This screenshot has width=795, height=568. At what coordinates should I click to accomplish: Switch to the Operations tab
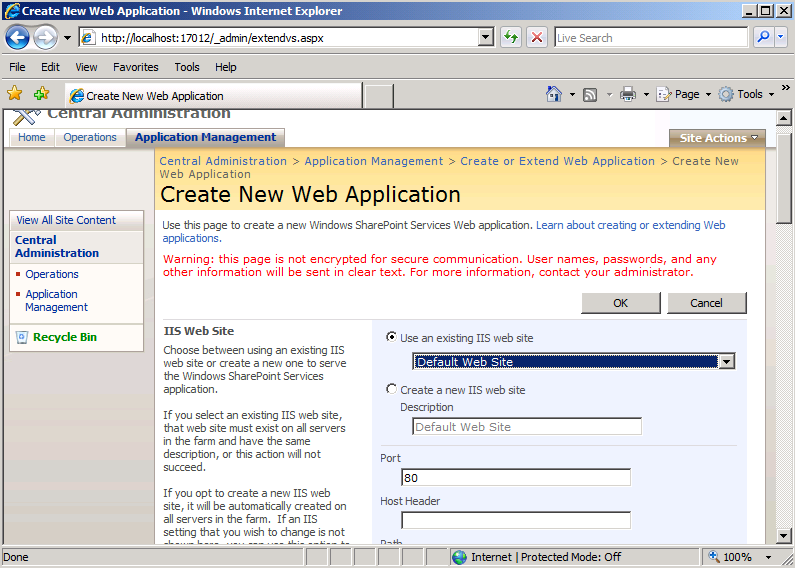tap(90, 137)
